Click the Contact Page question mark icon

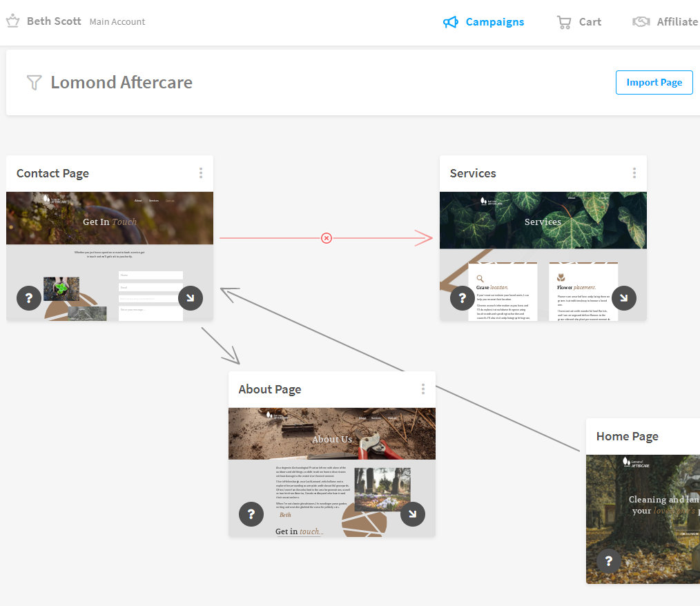[x=29, y=298]
